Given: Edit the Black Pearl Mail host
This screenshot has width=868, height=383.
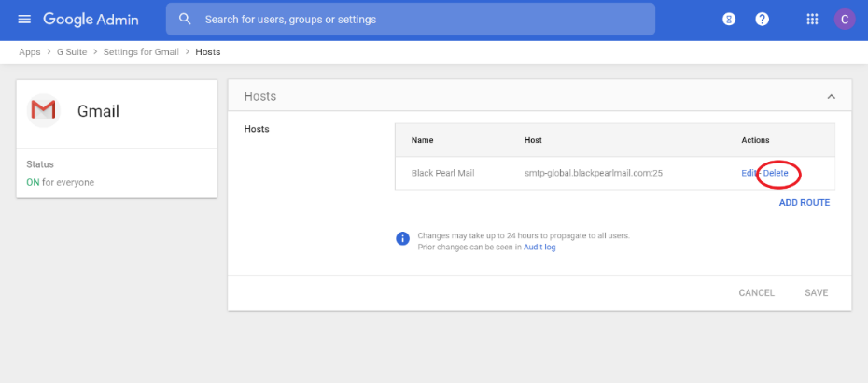Looking at the screenshot, I should (x=749, y=173).
